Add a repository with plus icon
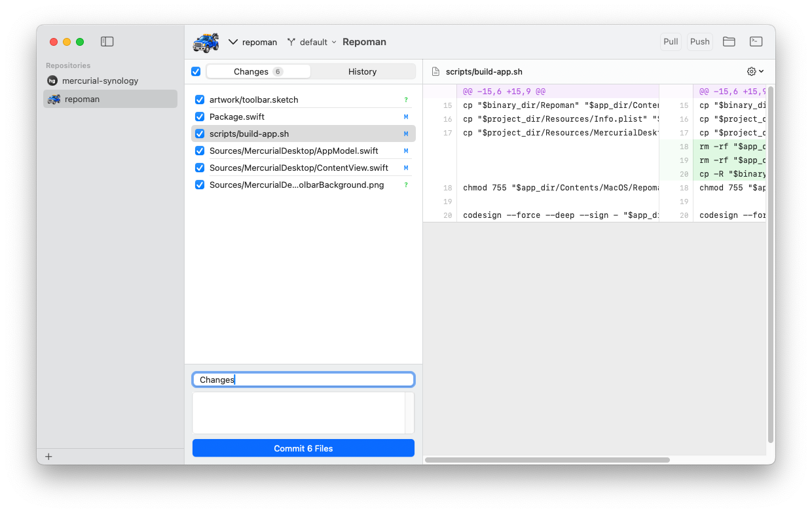 48,457
